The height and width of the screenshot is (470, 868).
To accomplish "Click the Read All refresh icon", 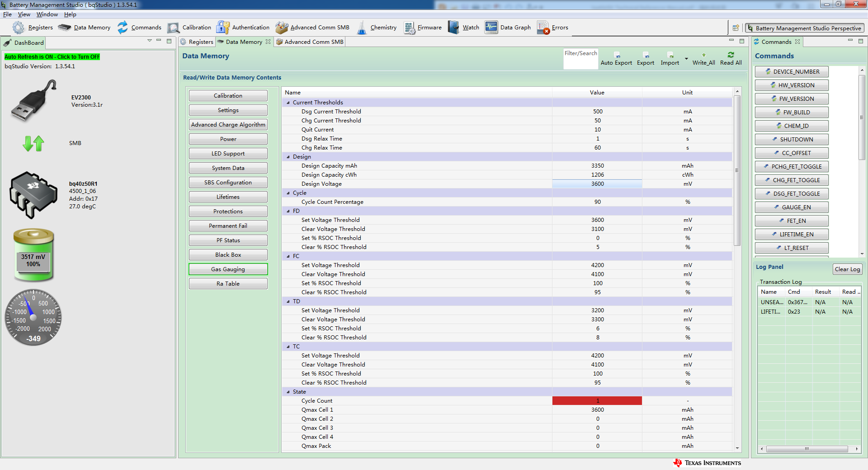I will pyautogui.click(x=731, y=55).
